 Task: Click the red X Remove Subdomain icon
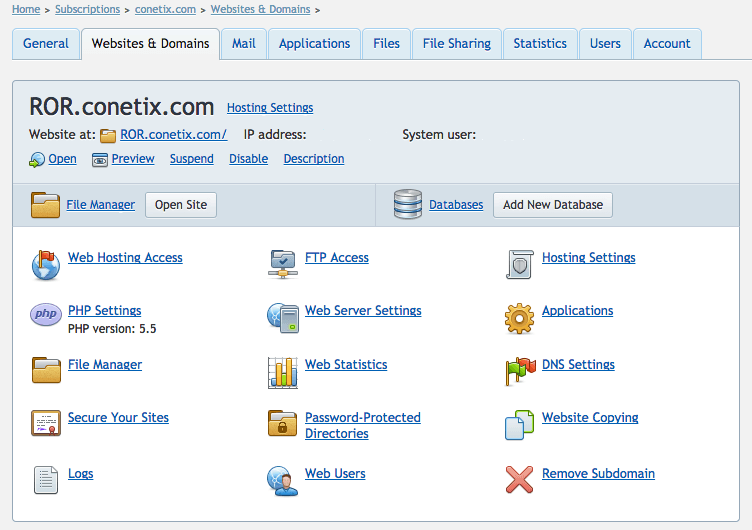pyautogui.click(x=519, y=480)
